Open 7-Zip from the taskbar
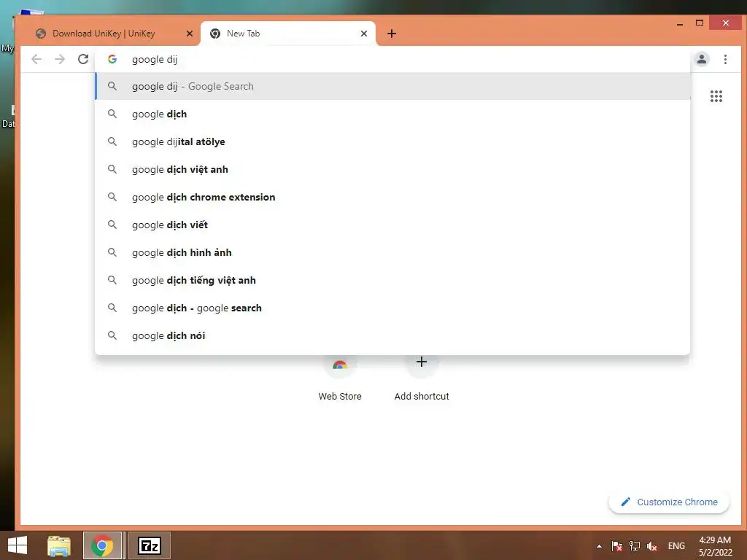 coord(149,545)
